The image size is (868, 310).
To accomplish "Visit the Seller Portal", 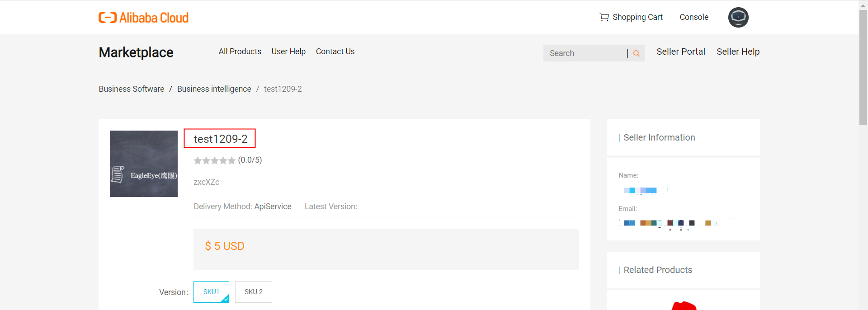I will (681, 52).
